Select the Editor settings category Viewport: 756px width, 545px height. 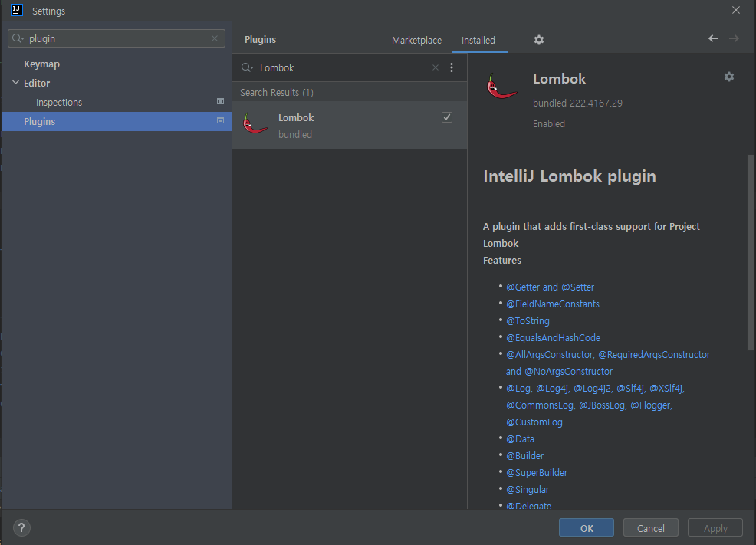pyautogui.click(x=37, y=83)
